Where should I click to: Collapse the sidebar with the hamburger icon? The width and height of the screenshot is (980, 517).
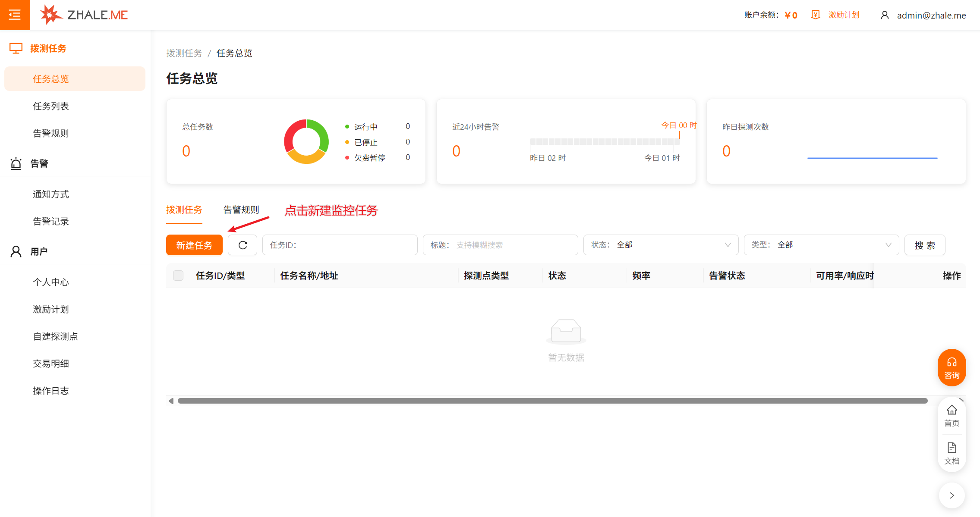15,14
